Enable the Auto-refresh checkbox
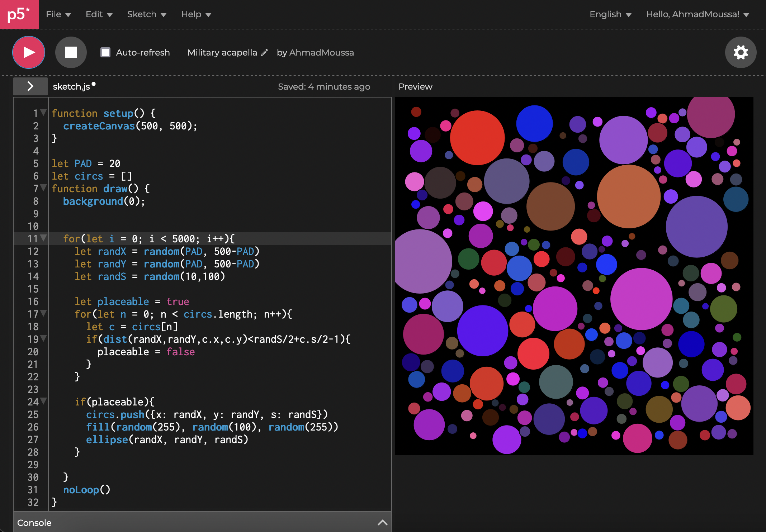The image size is (766, 532). pos(105,52)
